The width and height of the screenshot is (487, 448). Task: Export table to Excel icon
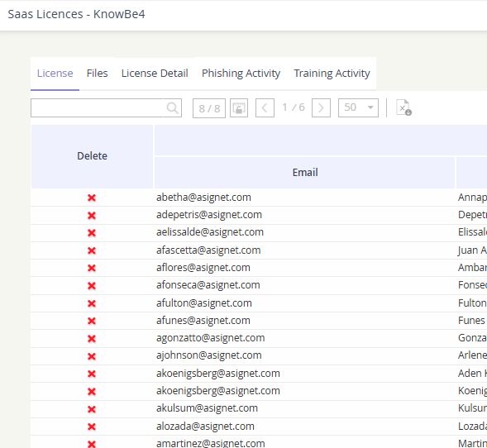pos(403,107)
